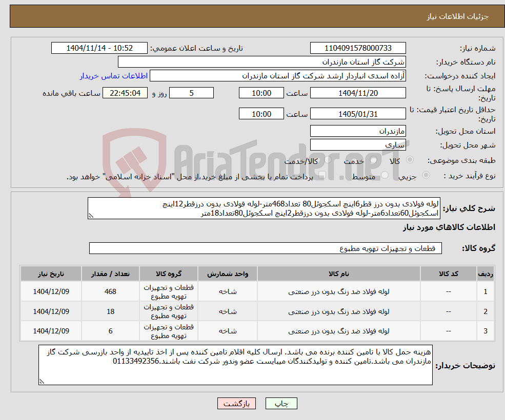Click the need number field 1104091578000733
The width and height of the screenshot is (505, 420).
coord(358,48)
